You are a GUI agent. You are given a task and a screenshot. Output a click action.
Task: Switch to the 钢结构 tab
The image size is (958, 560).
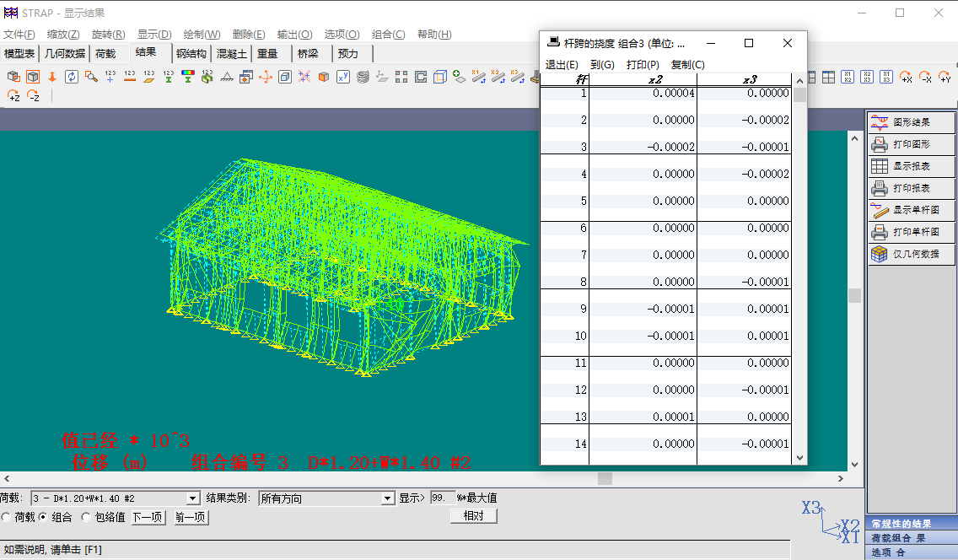[x=191, y=53]
